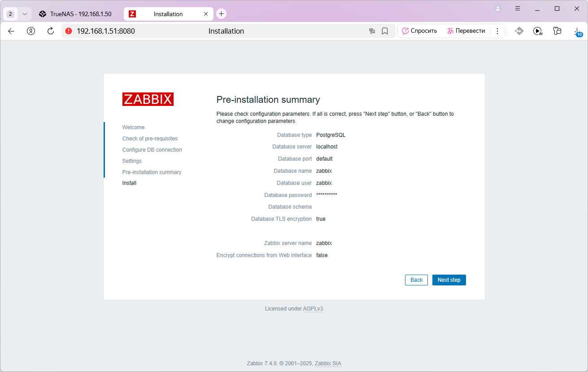Open the downloads icon with badge 10

point(578,31)
